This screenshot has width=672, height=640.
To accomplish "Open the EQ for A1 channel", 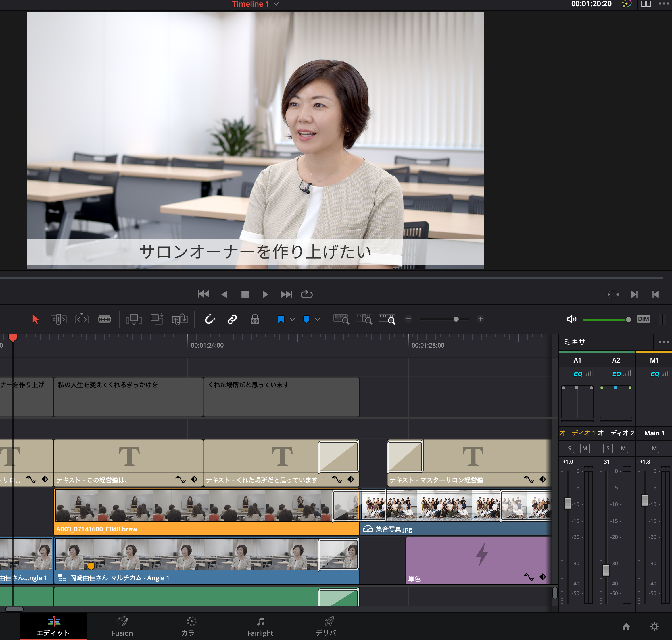I will pos(577,374).
